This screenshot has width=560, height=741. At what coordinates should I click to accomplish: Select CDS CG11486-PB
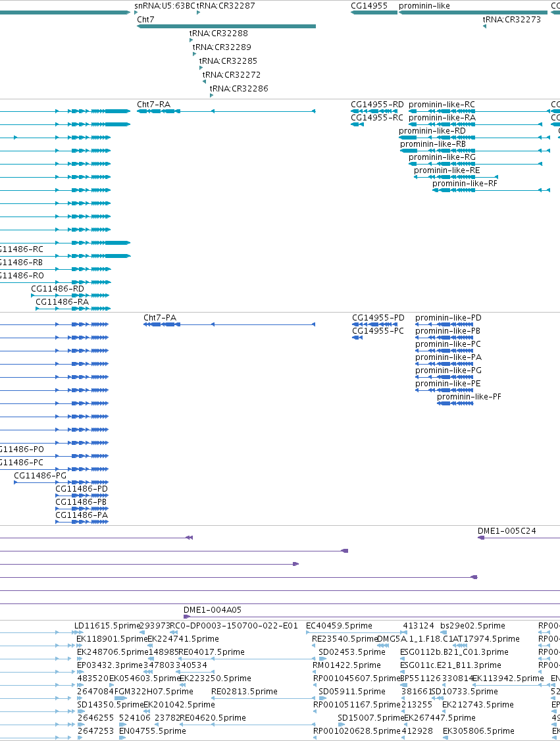(82, 509)
